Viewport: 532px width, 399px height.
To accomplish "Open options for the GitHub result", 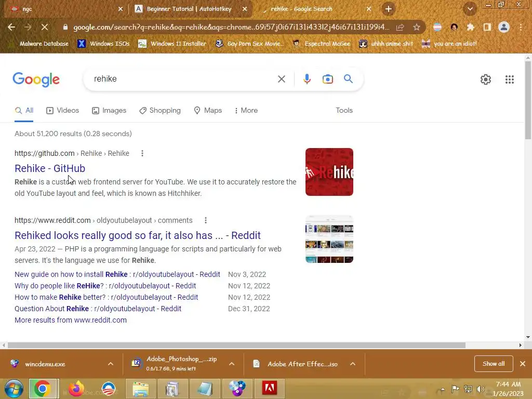I will (142, 153).
